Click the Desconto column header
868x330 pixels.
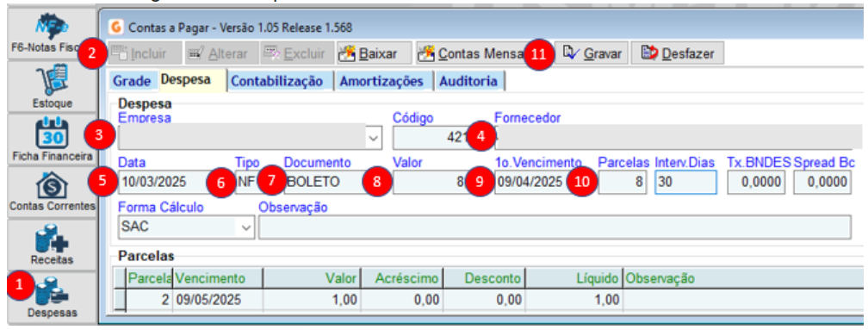click(484, 278)
